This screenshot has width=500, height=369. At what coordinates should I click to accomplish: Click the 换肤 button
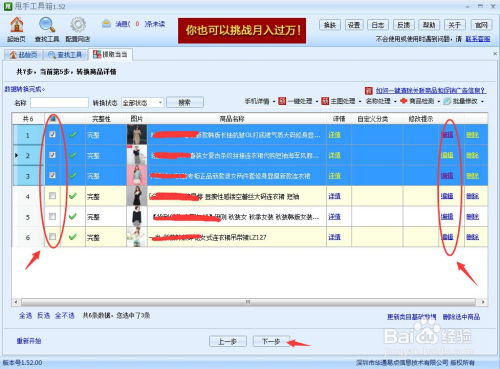[x=330, y=25]
